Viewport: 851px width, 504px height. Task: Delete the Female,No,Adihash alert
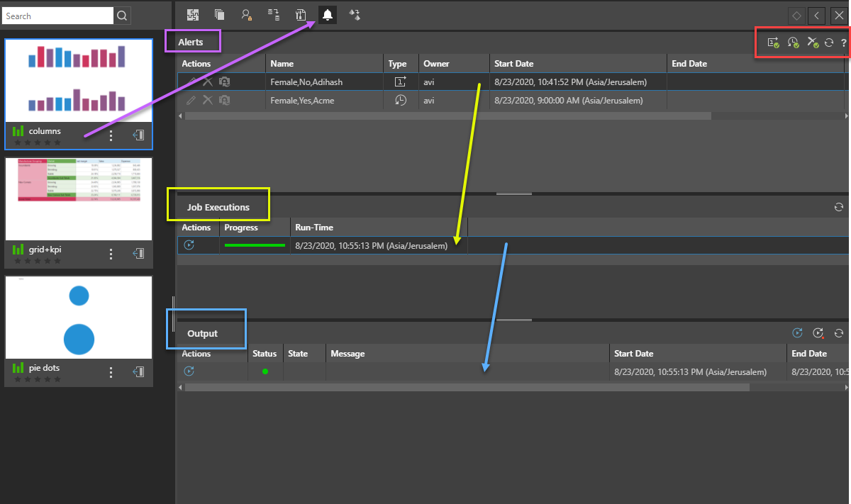[x=208, y=82]
